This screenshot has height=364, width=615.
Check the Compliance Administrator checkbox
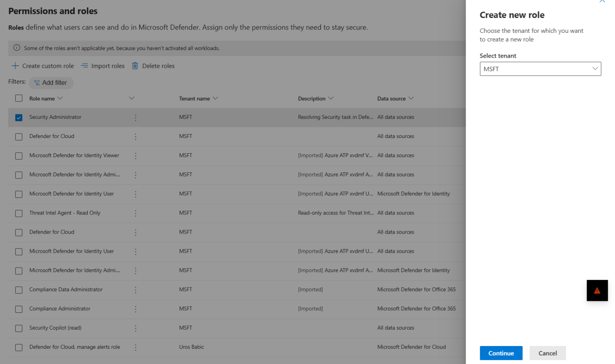[19, 309]
